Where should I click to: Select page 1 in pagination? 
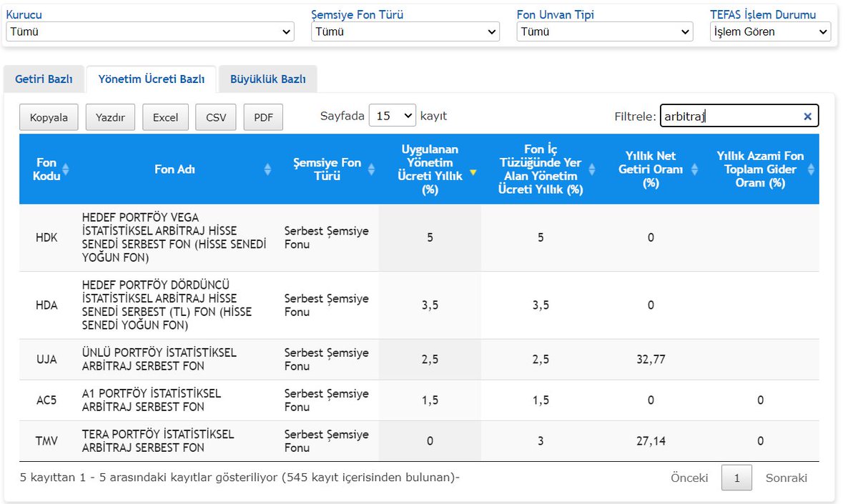pyautogui.click(x=736, y=478)
